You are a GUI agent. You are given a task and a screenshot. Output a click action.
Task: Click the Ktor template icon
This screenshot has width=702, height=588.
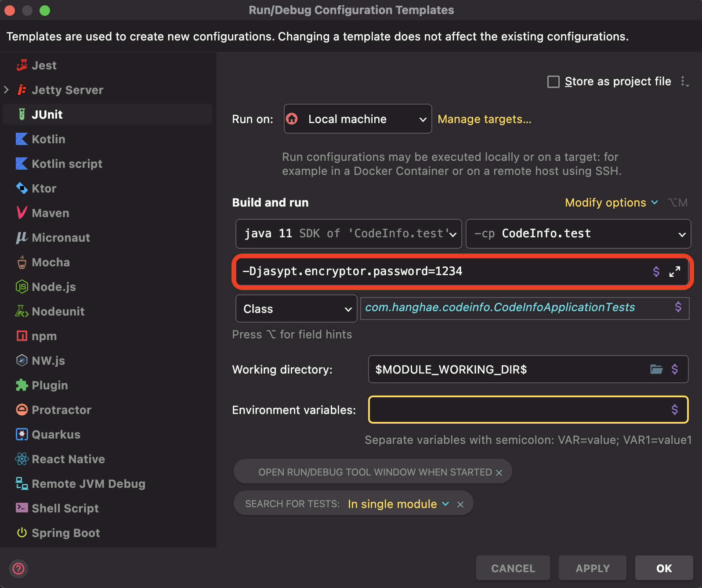click(x=22, y=189)
